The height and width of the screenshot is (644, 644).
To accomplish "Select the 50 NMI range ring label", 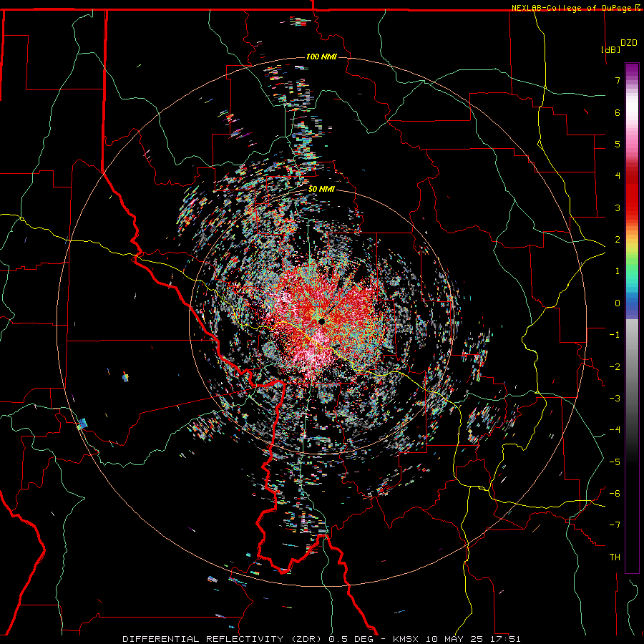I will 321,190.
